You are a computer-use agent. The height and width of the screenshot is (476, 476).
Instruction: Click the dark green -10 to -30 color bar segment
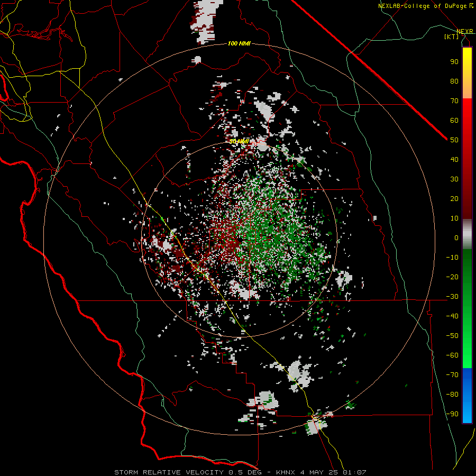467,273
